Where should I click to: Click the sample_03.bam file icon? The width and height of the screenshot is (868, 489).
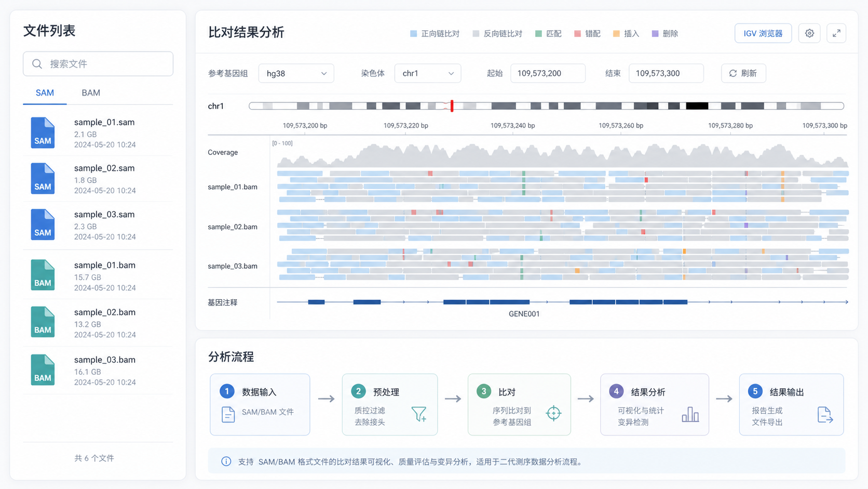[x=43, y=369]
